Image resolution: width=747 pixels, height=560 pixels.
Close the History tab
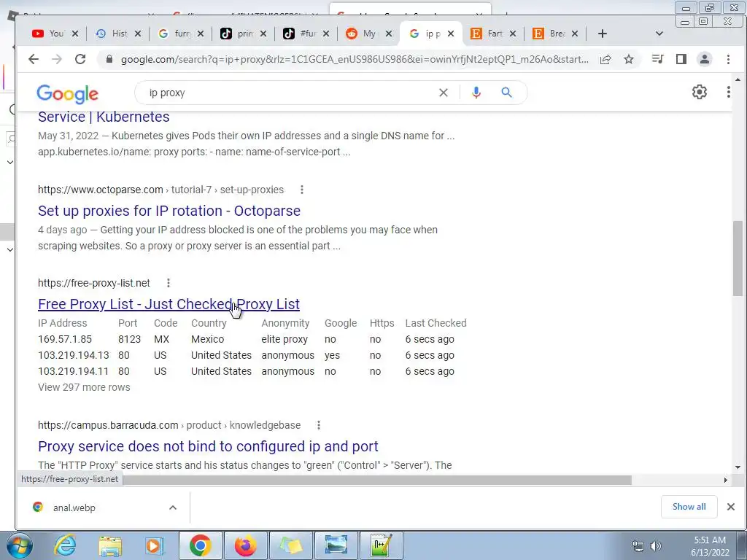coord(138,34)
